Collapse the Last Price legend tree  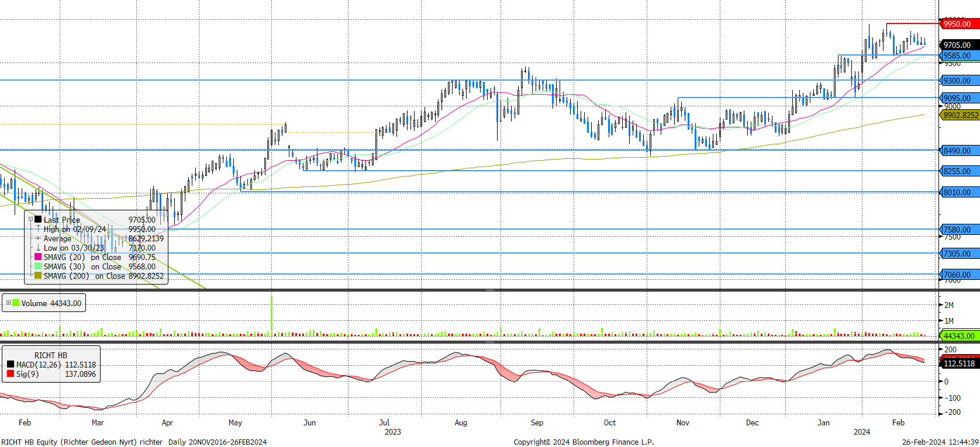31,220
